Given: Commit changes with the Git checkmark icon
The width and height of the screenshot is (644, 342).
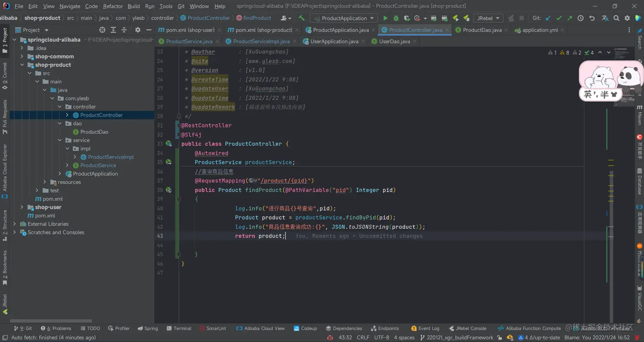Looking at the screenshot, I should (x=559, y=18).
